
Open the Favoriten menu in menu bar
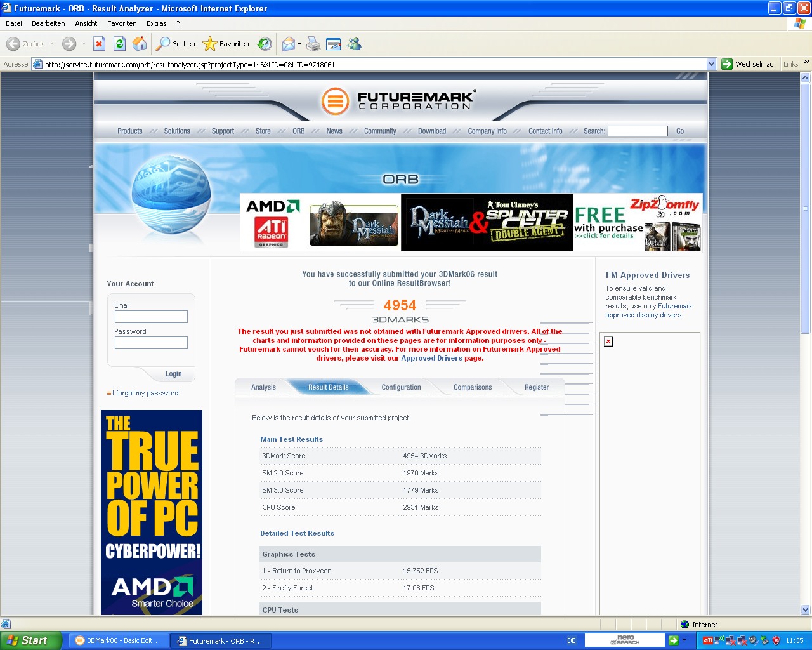click(x=122, y=23)
